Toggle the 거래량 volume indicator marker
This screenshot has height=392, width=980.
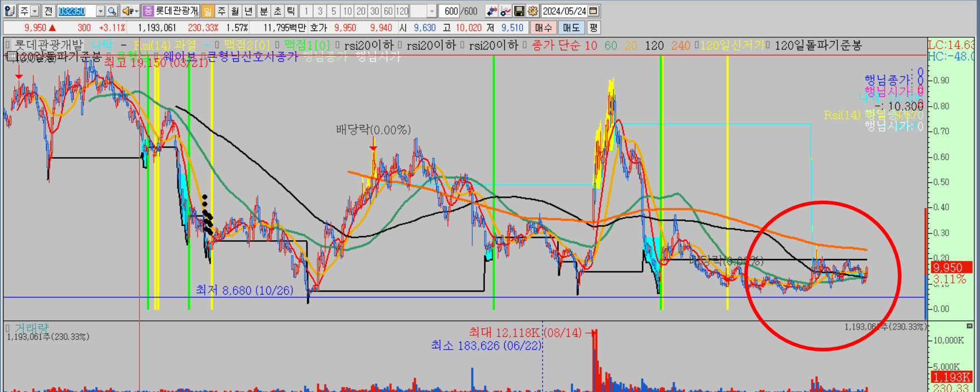tap(8, 328)
